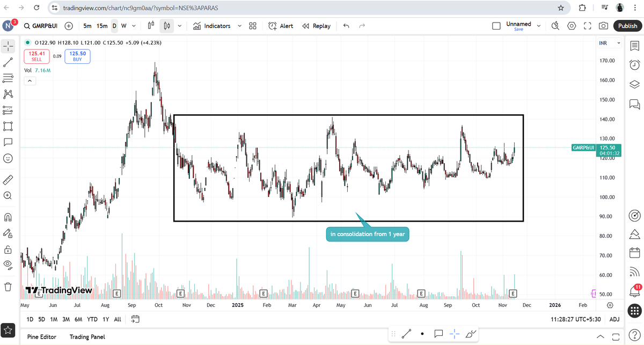Select the weekly W timeframe
This screenshot has height=345, width=644.
pos(124,26)
